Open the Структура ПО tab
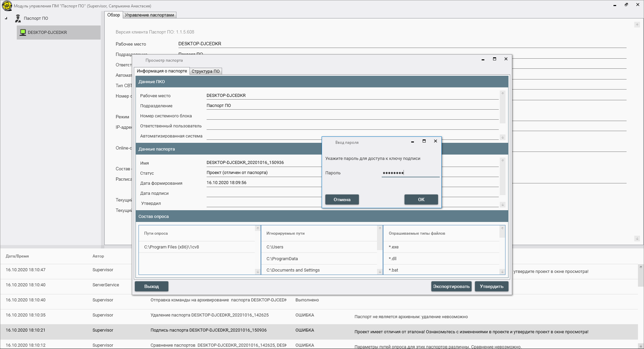The width and height of the screenshot is (644, 349). (205, 71)
